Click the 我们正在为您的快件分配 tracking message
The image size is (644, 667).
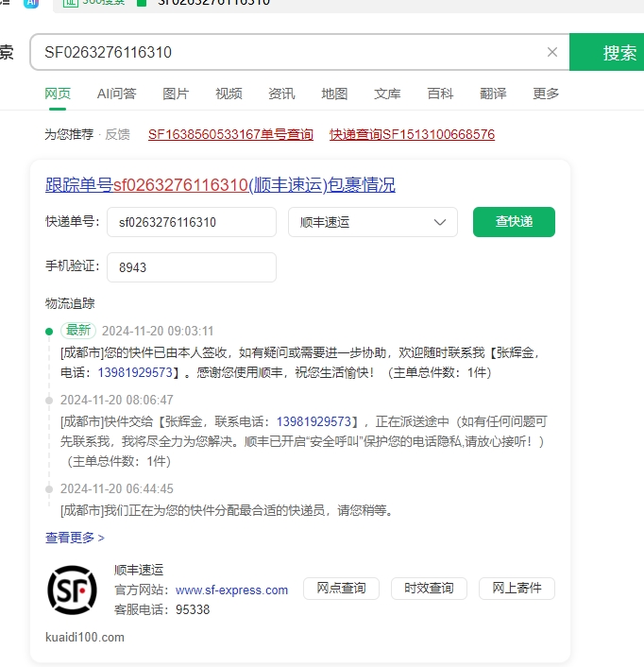coord(226,510)
